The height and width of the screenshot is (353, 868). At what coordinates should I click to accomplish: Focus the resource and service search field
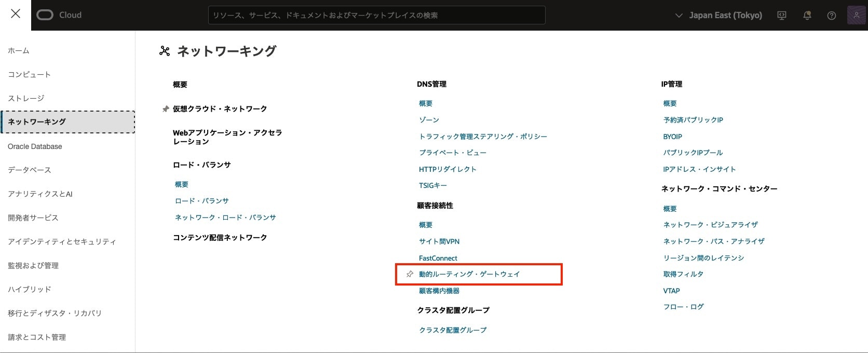click(x=377, y=15)
